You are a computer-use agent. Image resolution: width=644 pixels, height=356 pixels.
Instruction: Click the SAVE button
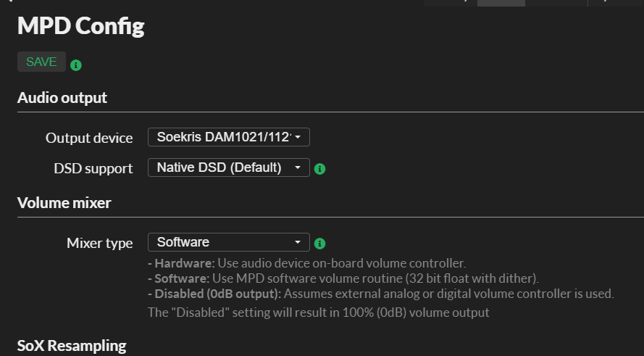(x=41, y=62)
